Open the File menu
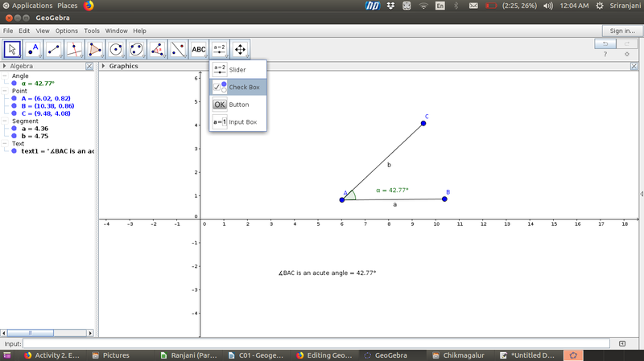This screenshot has height=361, width=644. click(8, 31)
